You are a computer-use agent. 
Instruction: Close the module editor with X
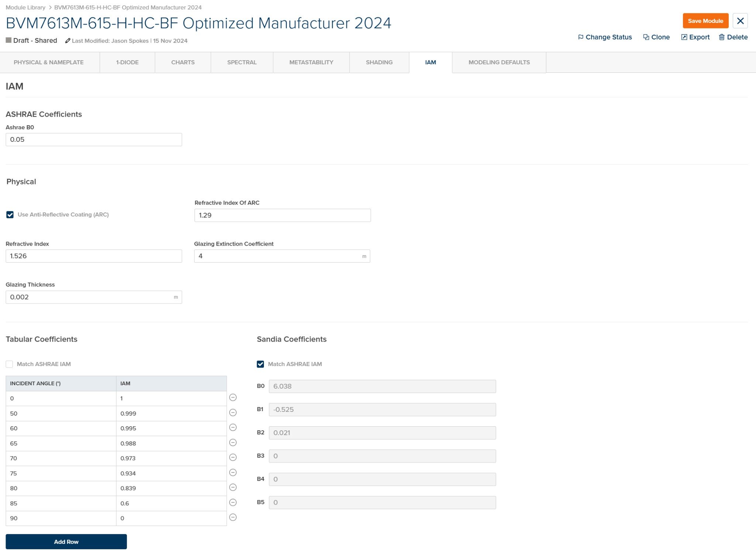point(740,21)
